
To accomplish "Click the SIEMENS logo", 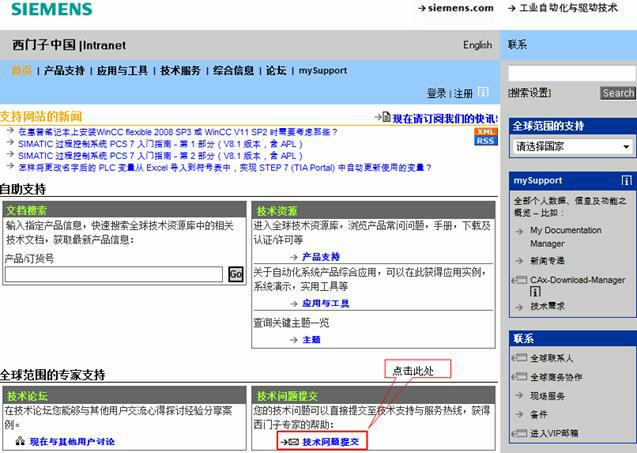I will click(x=52, y=9).
